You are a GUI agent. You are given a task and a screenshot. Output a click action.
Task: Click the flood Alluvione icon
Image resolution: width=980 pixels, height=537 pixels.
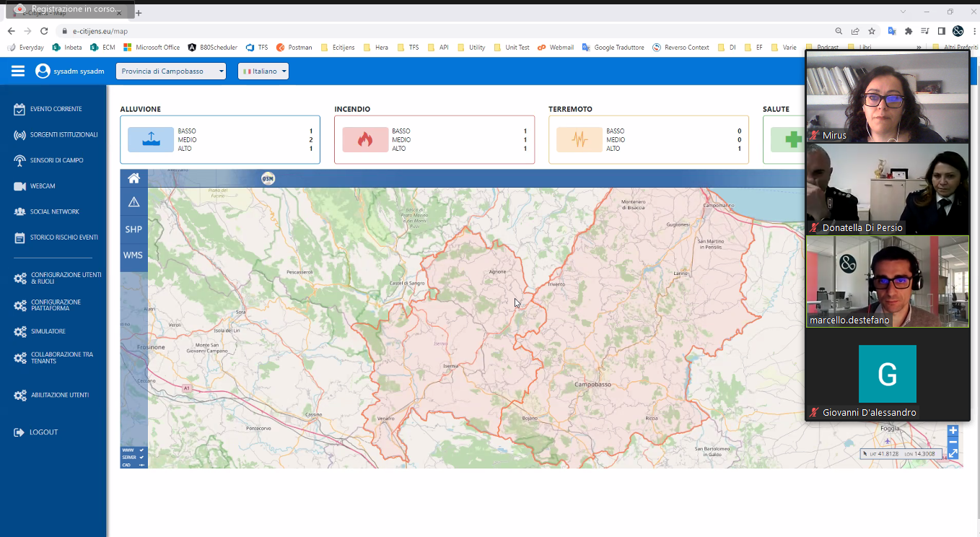pyautogui.click(x=150, y=139)
